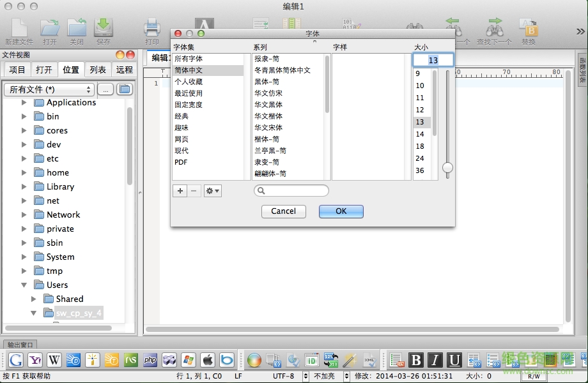Screen dimensions: 588x383
Task: Apply italic using the I icon
Action: pyautogui.click(x=435, y=361)
